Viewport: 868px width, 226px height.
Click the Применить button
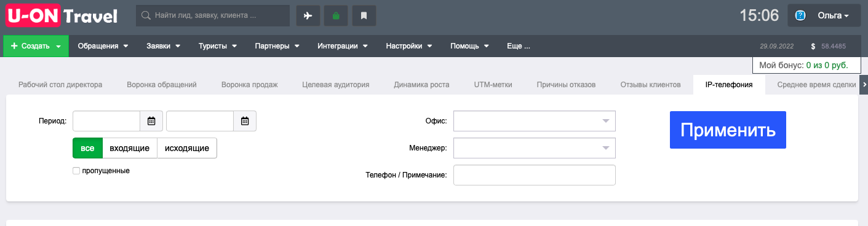(x=728, y=130)
